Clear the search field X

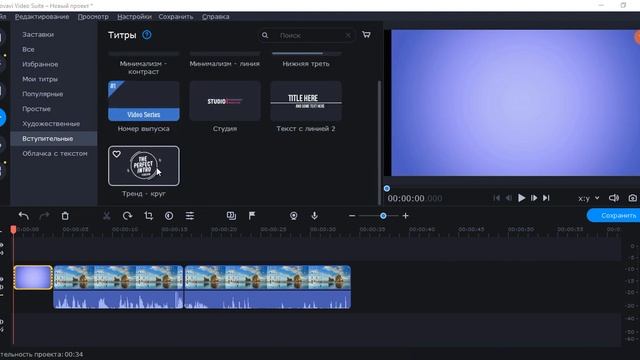pos(348,36)
